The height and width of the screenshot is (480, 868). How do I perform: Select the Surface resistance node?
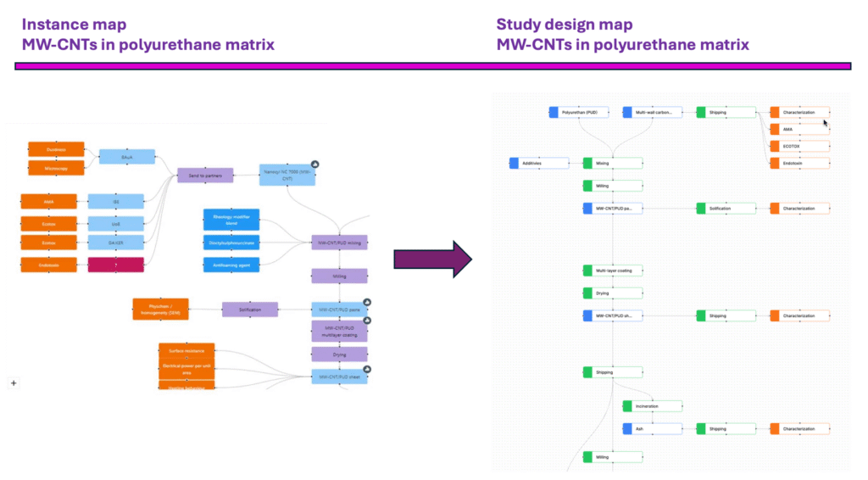click(187, 349)
